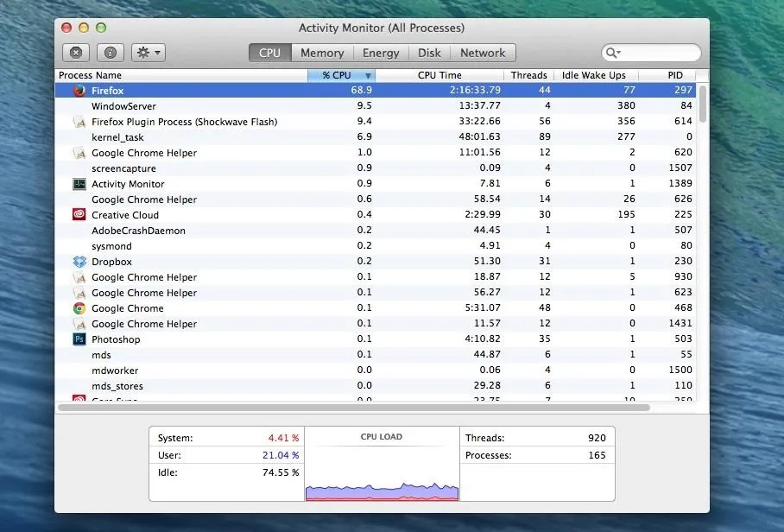Click the Photoshop Ps icon
The image size is (784, 532).
coord(79,339)
